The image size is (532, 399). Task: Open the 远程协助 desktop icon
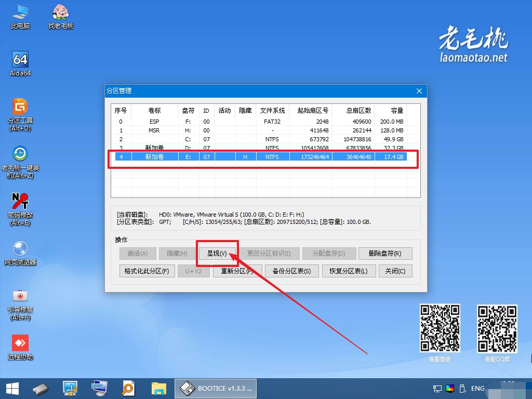20,348
